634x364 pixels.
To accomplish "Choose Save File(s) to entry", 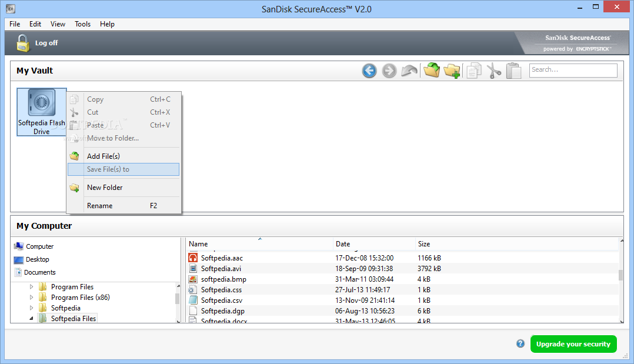I will [124, 169].
